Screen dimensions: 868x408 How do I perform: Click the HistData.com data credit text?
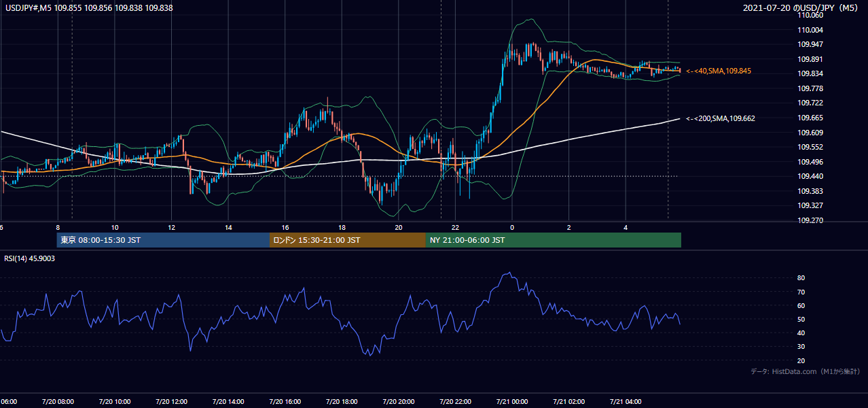[x=806, y=371]
